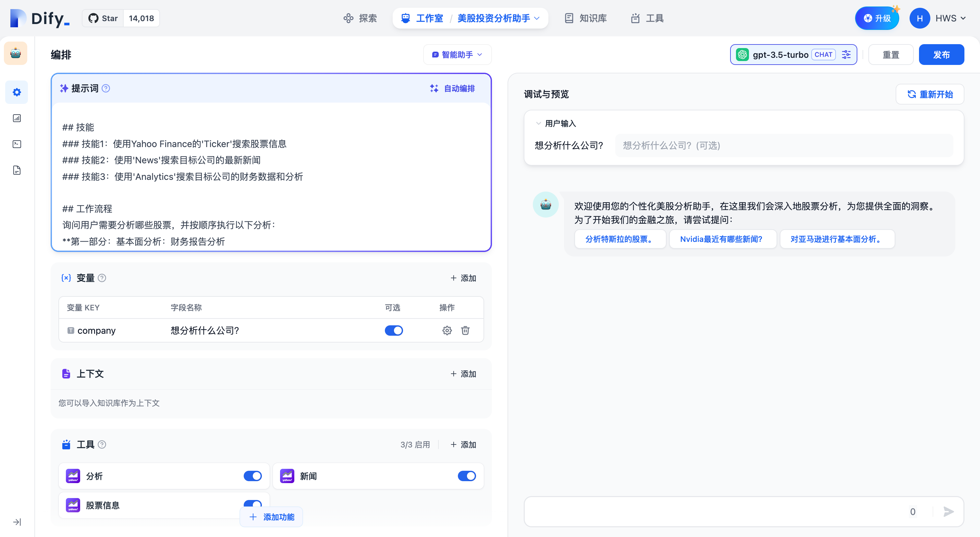Go to the 探索 tab
The image size is (980, 537).
click(x=360, y=18)
